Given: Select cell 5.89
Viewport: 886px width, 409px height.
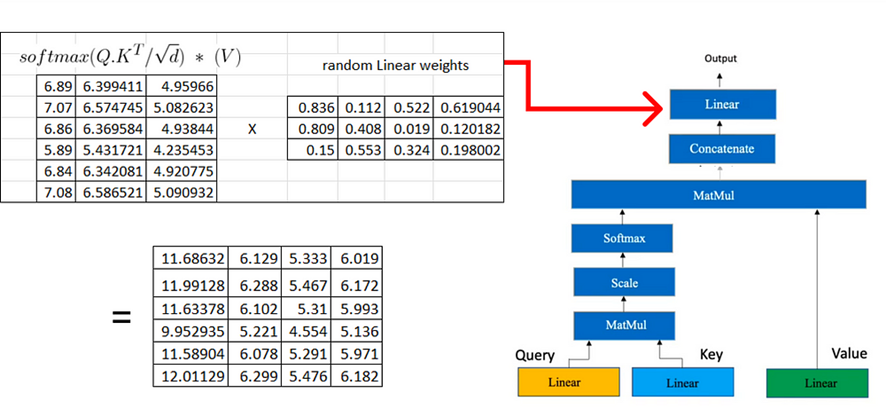Looking at the screenshot, I should [x=55, y=150].
